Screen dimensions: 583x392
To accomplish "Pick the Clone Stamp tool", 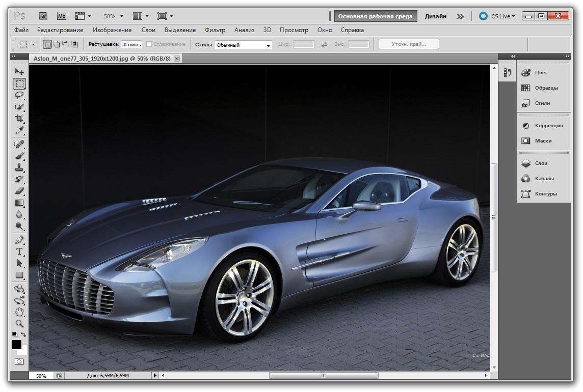I will click(x=19, y=167).
